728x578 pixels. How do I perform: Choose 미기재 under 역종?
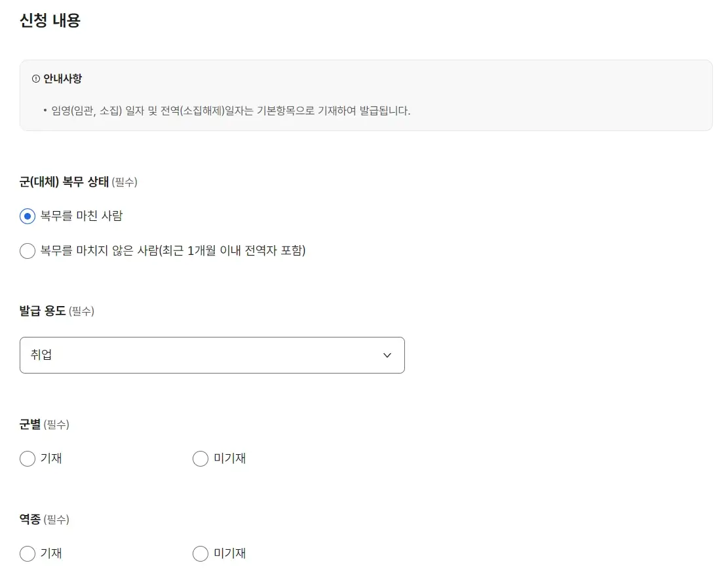pos(200,554)
